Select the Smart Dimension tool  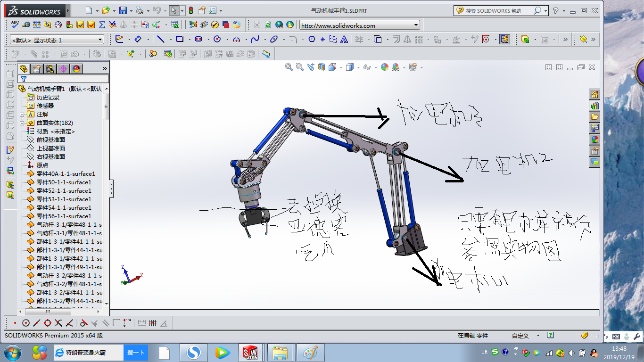(138, 40)
